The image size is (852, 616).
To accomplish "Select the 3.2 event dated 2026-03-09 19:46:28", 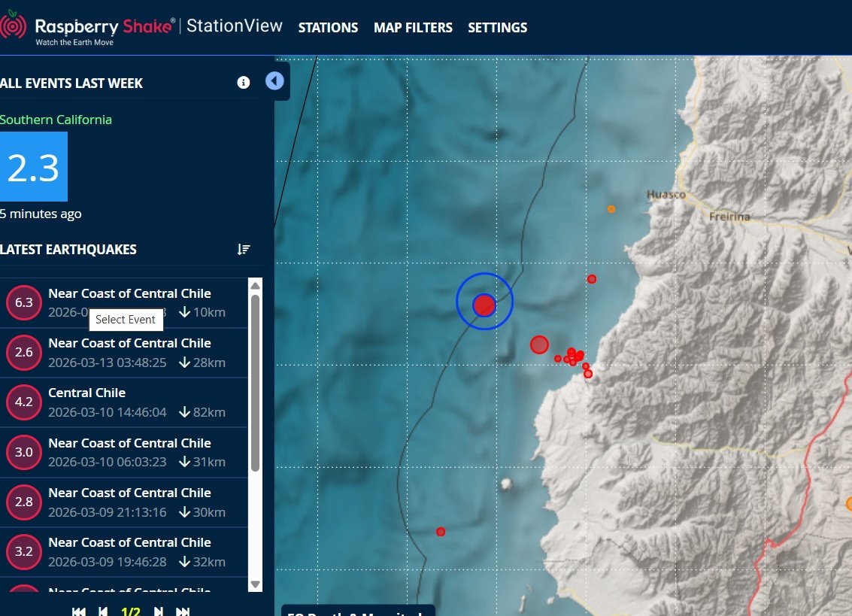I will click(x=124, y=552).
